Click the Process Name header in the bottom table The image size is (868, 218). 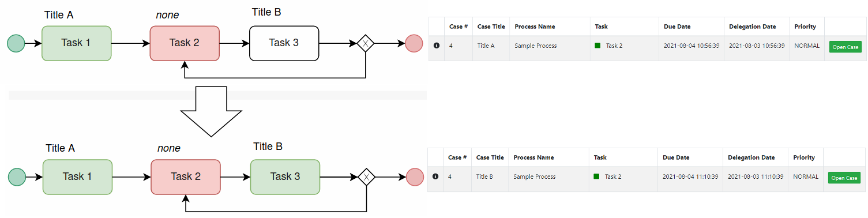click(x=533, y=157)
